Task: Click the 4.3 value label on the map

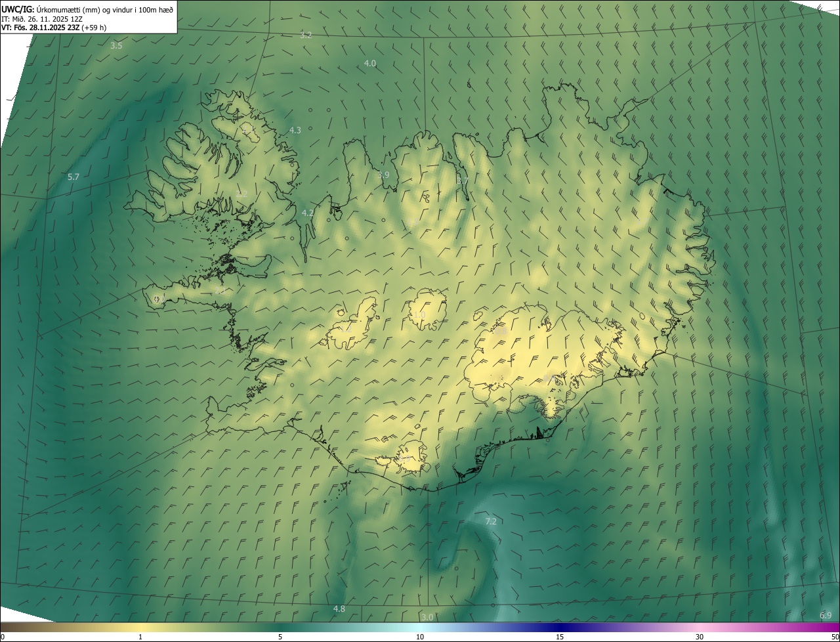Action: pos(295,130)
